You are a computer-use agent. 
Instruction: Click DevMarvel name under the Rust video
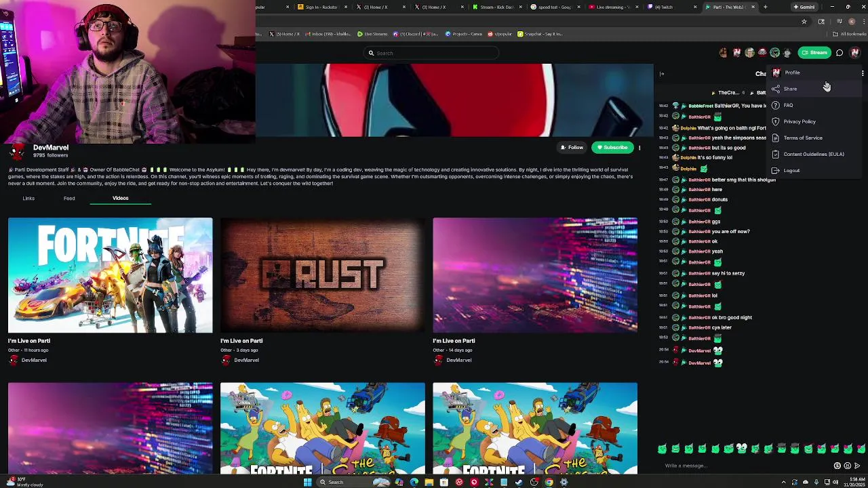coord(246,360)
